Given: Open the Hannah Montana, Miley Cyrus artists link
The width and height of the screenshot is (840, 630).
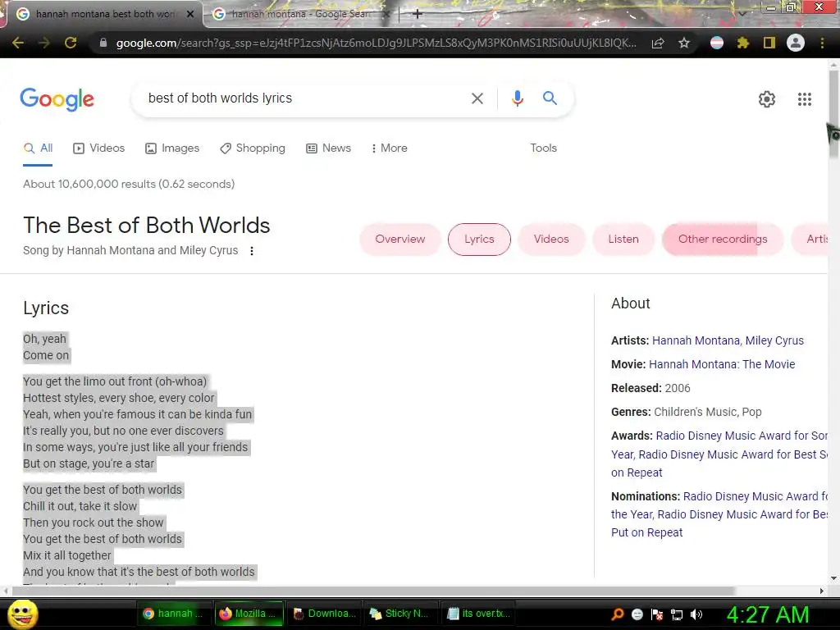Looking at the screenshot, I should 728,340.
